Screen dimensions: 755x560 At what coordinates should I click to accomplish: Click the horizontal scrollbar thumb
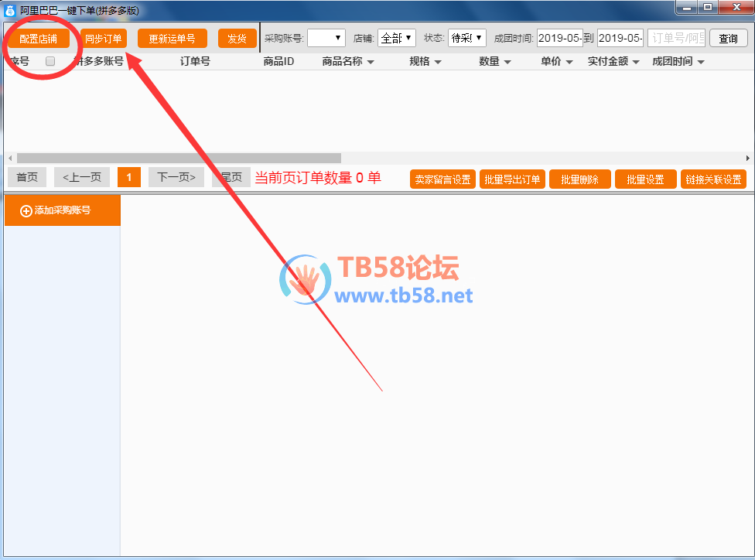click(179, 158)
